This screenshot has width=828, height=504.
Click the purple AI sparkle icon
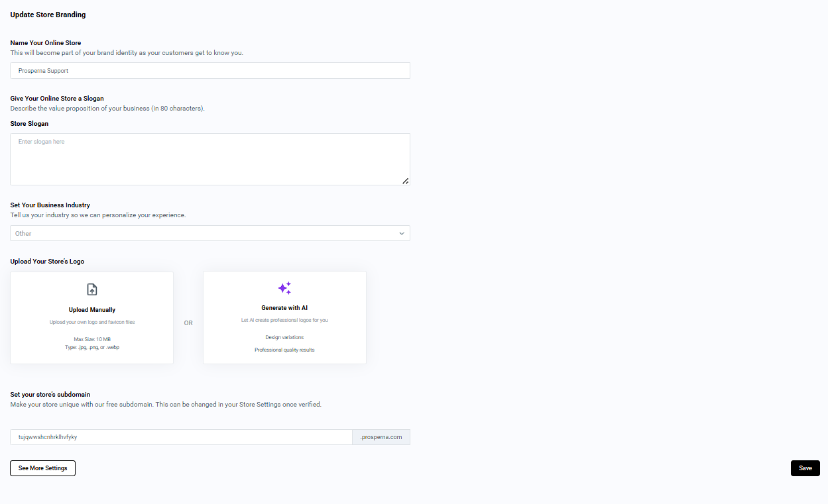[x=284, y=288]
